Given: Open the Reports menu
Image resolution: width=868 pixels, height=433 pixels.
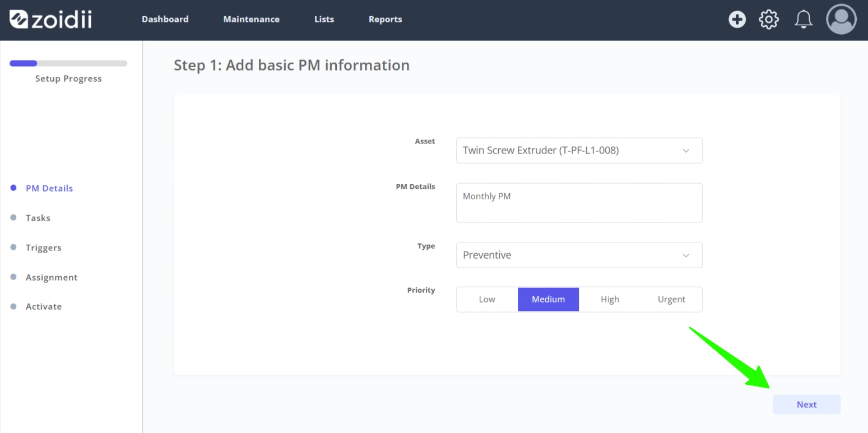Looking at the screenshot, I should point(385,19).
